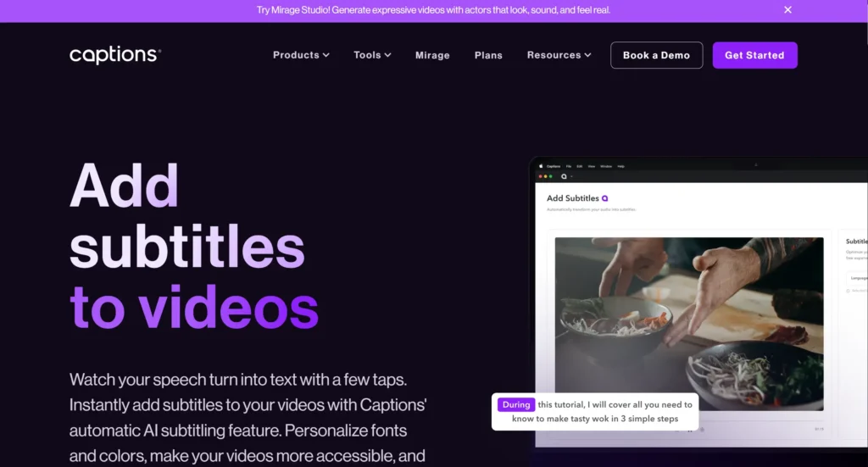The height and width of the screenshot is (467, 868).
Task: Click the cooking video preview thumbnail
Action: (689, 324)
